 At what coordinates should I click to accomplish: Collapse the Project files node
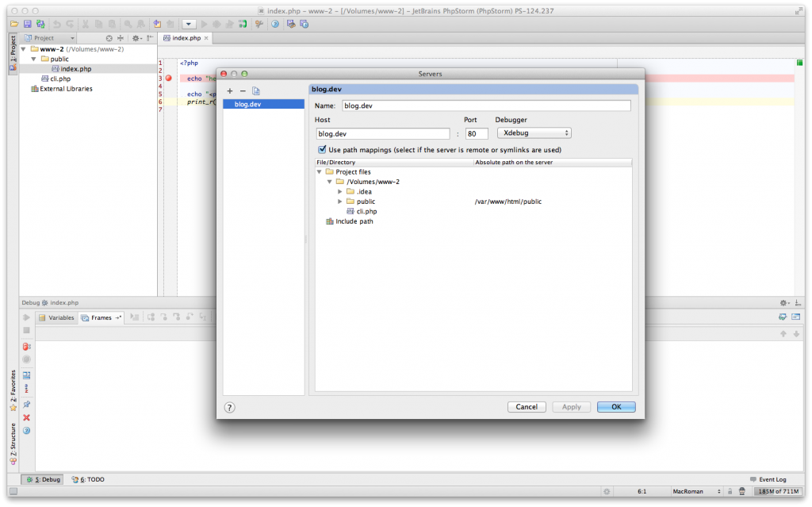pyautogui.click(x=320, y=172)
